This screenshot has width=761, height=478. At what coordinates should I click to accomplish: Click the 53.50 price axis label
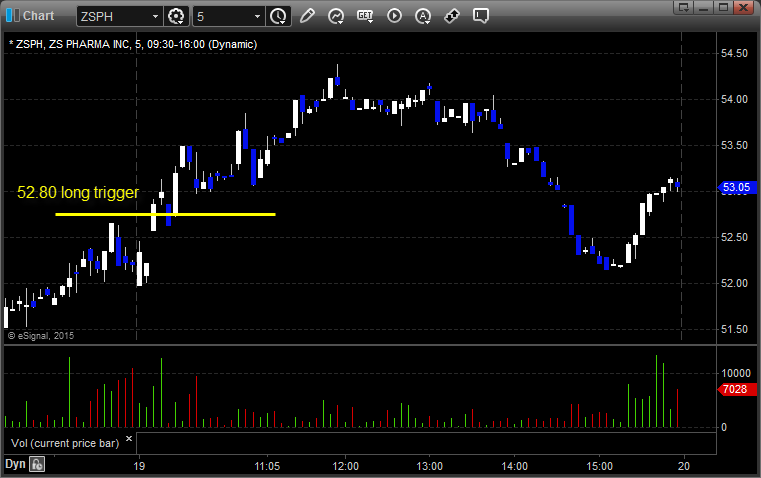(734, 146)
